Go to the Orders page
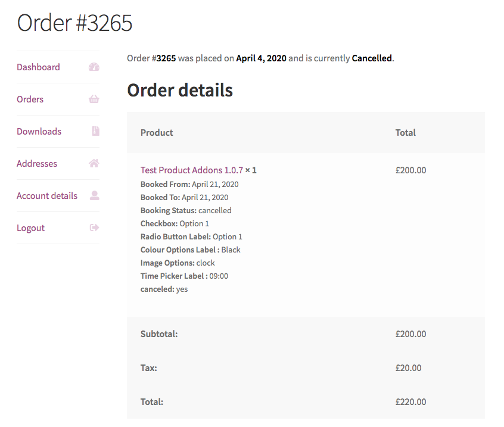504x427 pixels. tap(30, 99)
